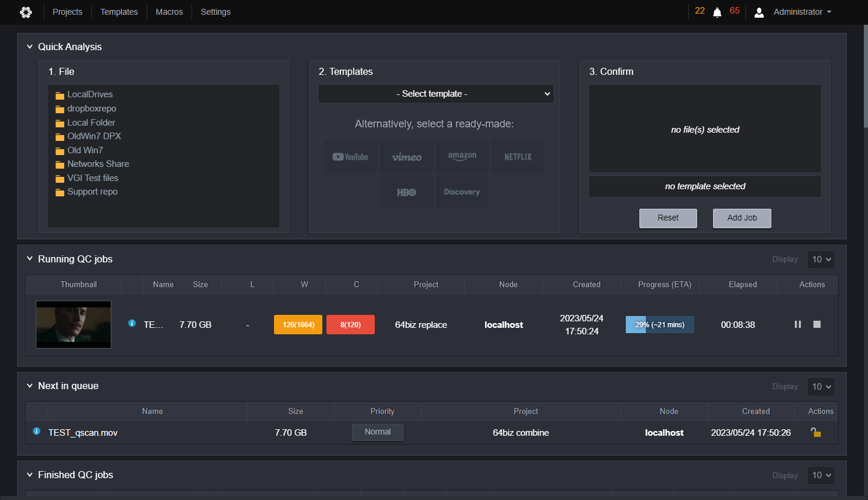Click info icon of running job
This screenshot has width=868, height=500.
pos(132,323)
